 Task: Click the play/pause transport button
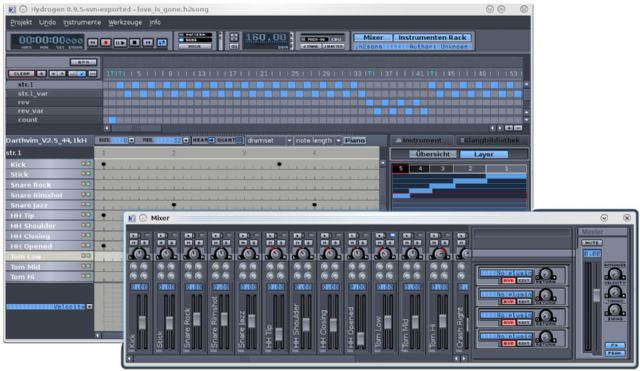pyautogui.click(x=120, y=42)
